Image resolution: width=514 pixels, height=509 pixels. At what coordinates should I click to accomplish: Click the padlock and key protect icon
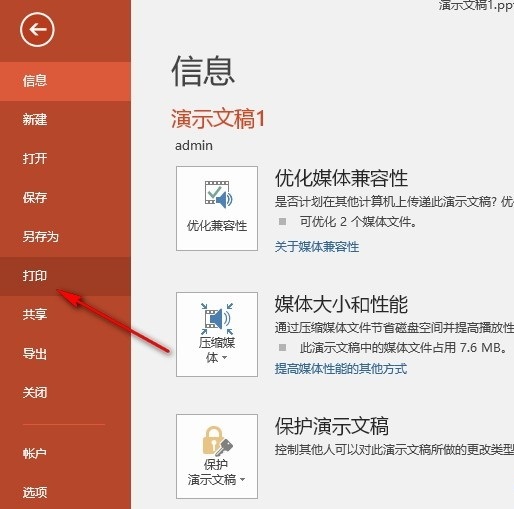[x=217, y=441]
